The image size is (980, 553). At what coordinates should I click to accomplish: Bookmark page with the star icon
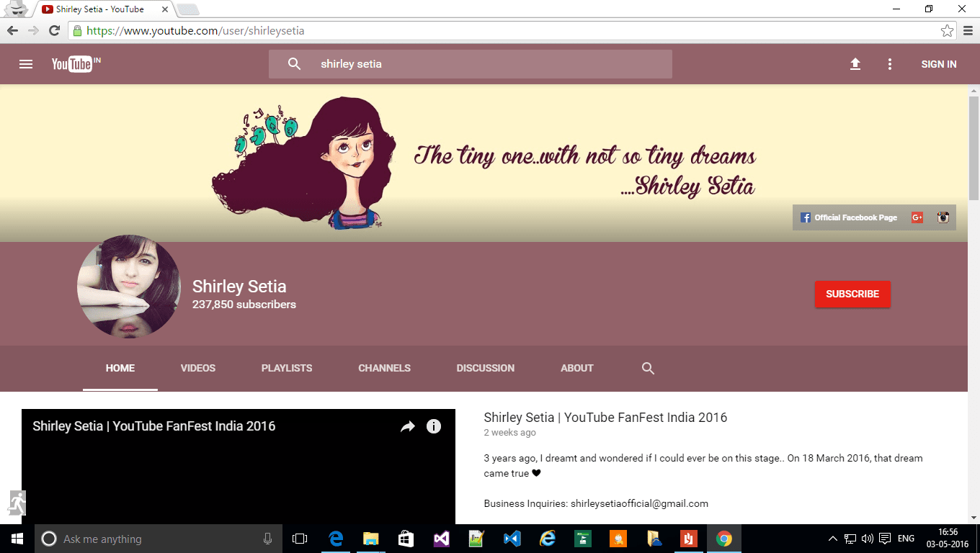click(x=947, y=31)
